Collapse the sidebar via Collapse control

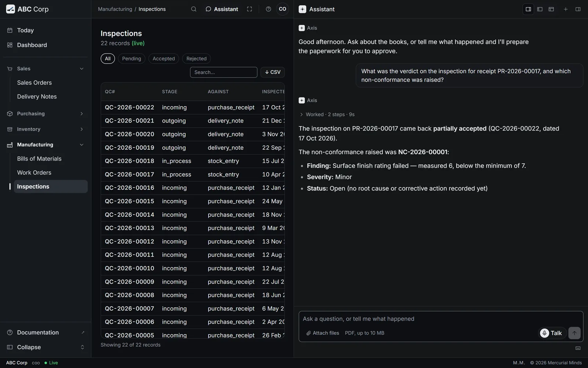tap(46, 347)
